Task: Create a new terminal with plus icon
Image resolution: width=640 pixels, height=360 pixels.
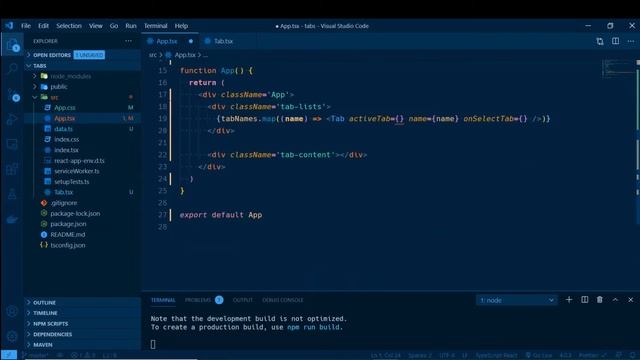Action: coord(569,300)
